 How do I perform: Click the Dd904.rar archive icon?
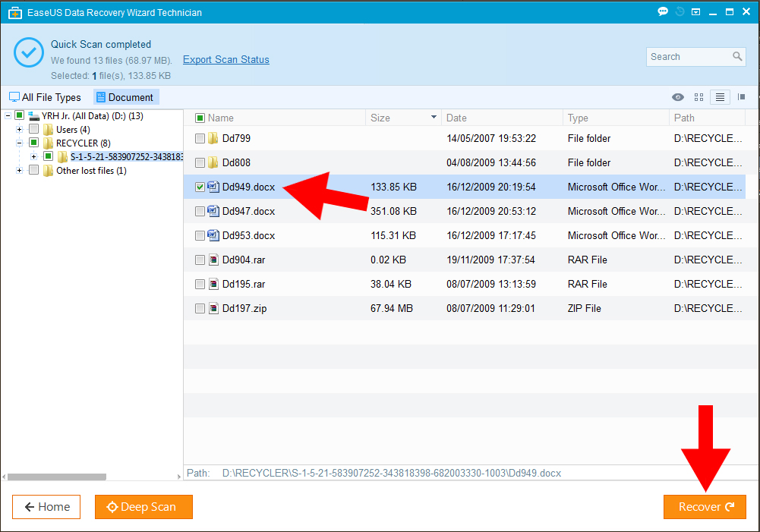[x=213, y=260]
